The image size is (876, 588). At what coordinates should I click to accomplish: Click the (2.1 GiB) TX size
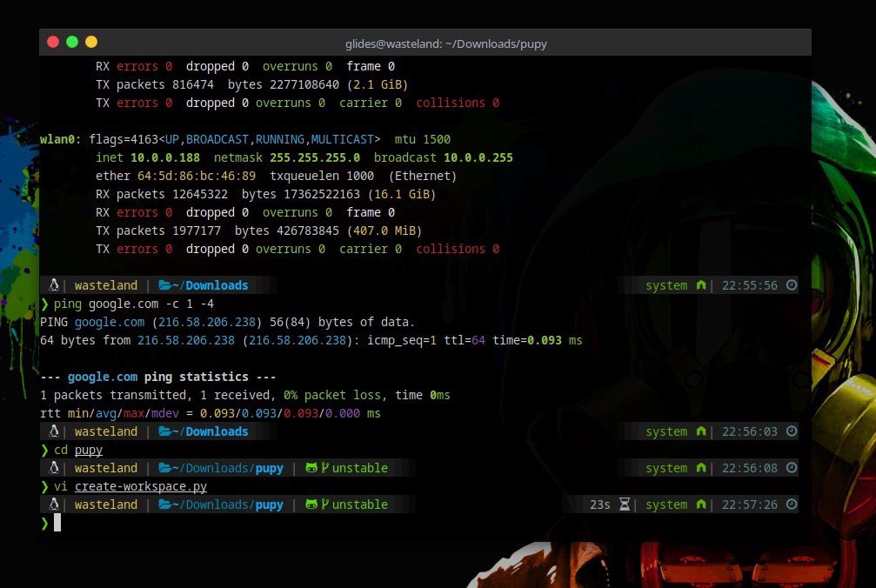pyautogui.click(x=378, y=84)
